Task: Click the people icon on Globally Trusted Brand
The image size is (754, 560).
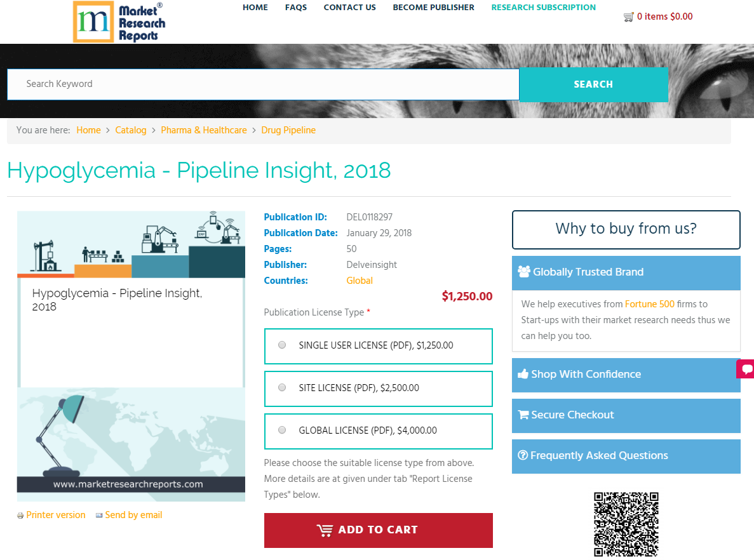Action: tap(523, 272)
